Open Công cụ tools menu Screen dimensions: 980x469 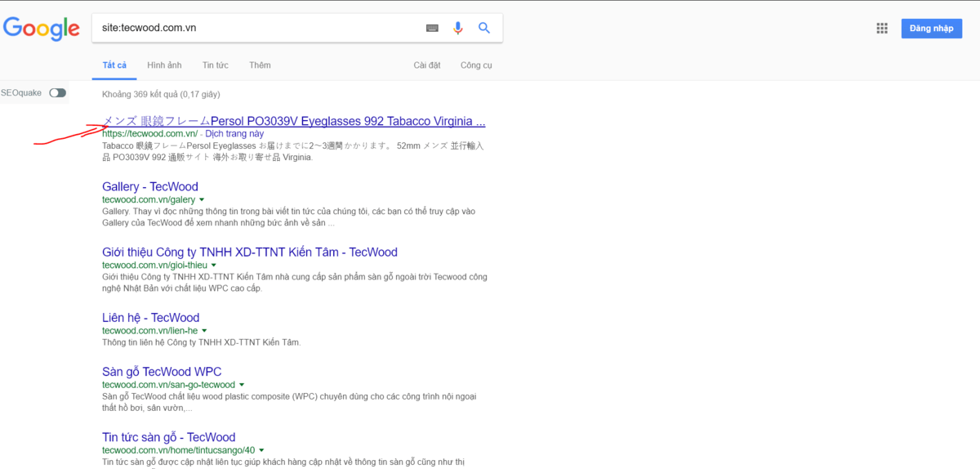(476, 65)
